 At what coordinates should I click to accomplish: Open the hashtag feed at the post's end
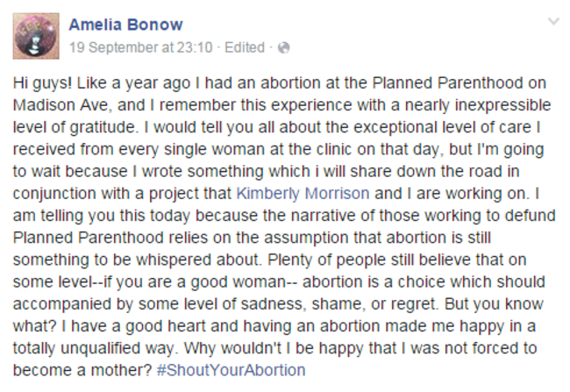coord(231,370)
